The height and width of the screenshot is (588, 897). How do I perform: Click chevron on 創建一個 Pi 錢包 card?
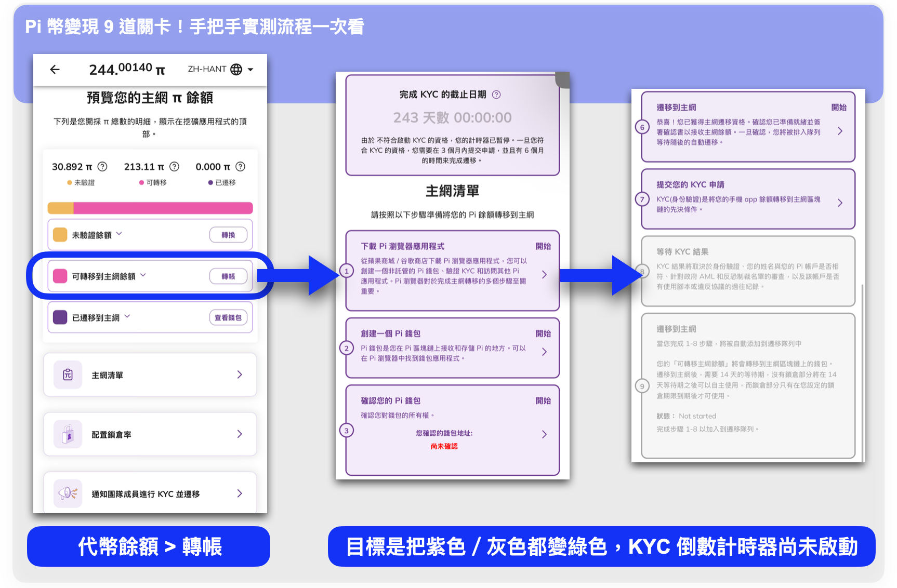[x=544, y=352]
